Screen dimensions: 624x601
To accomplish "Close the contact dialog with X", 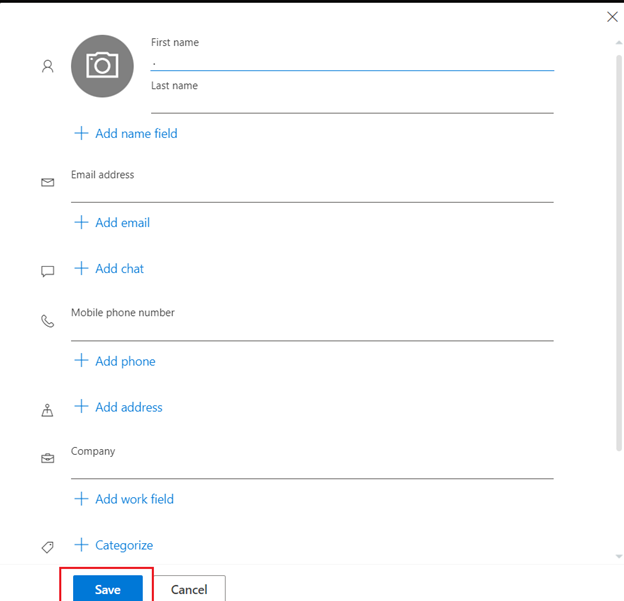I will 612,17.
